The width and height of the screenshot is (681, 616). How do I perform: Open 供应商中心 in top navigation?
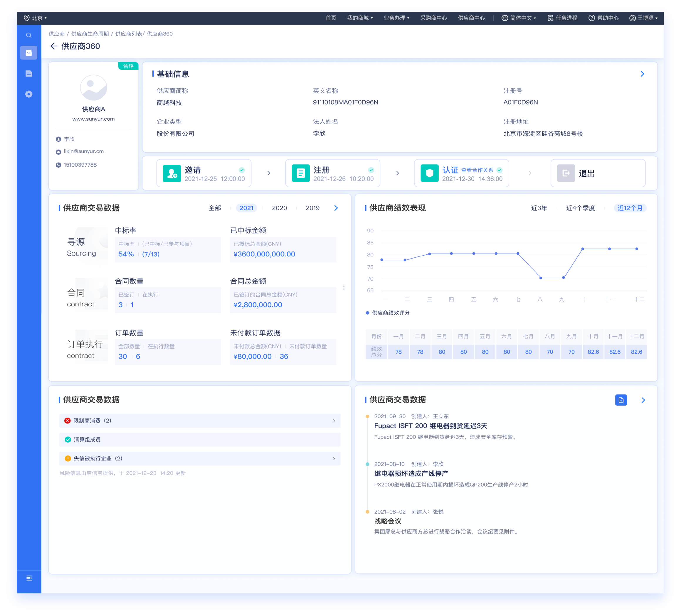(x=471, y=18)
